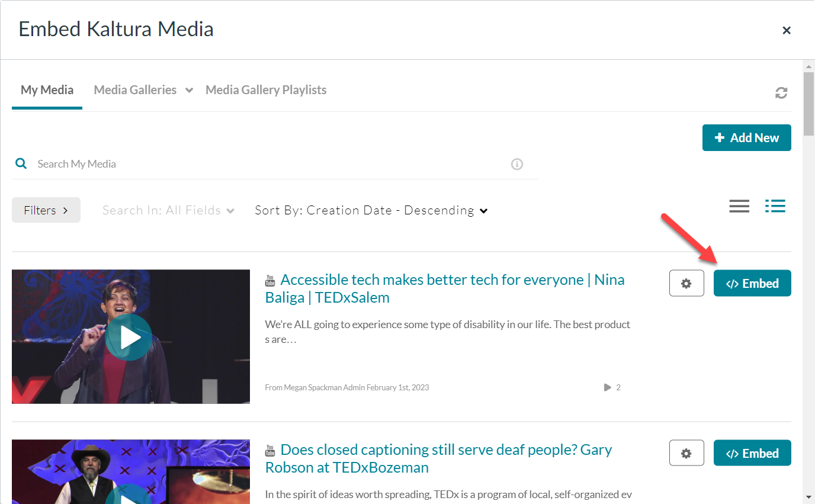Close the Embed Kaltura Media dialog

pyautogui.click(x=787, y=30)
